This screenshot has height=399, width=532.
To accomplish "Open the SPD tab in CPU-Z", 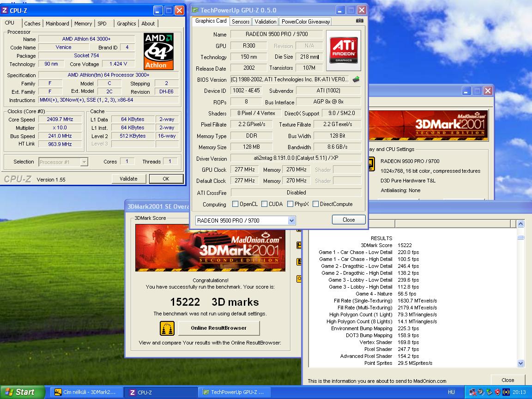I will [102, 24].
